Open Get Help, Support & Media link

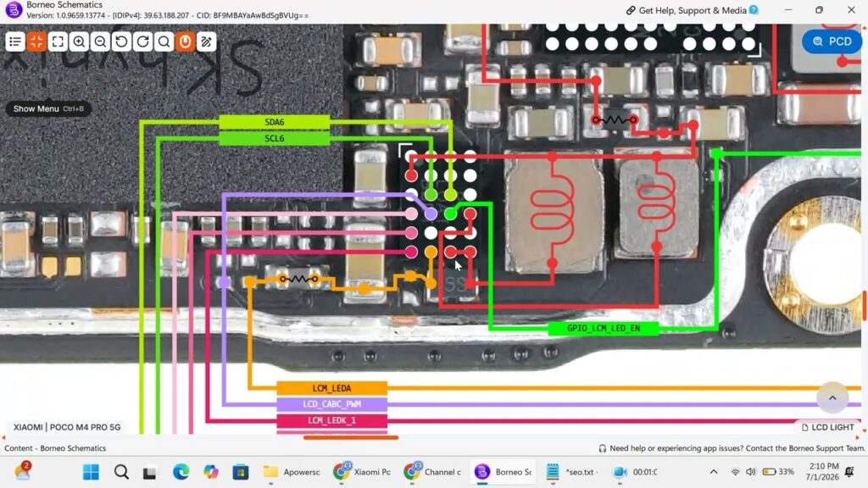click(692, 10)
